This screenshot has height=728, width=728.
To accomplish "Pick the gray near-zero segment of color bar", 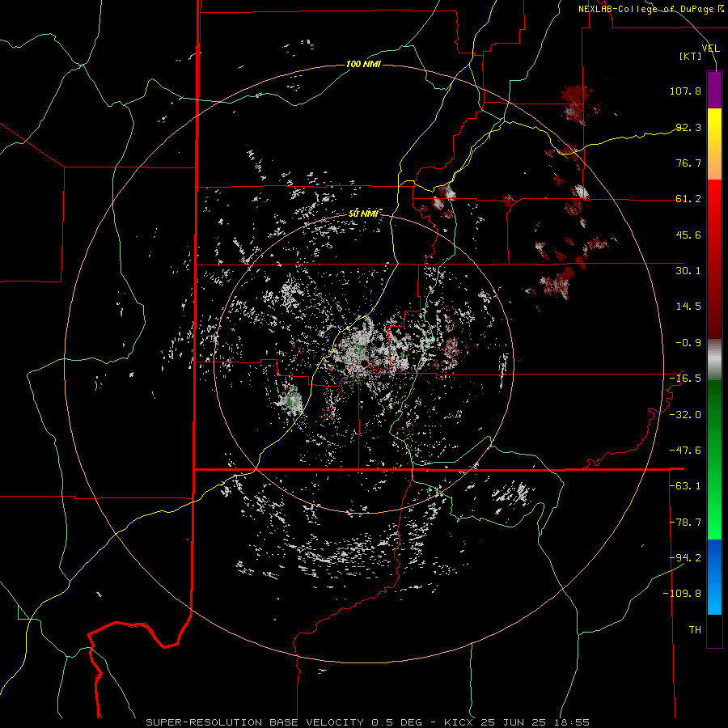I will [714, 360].
